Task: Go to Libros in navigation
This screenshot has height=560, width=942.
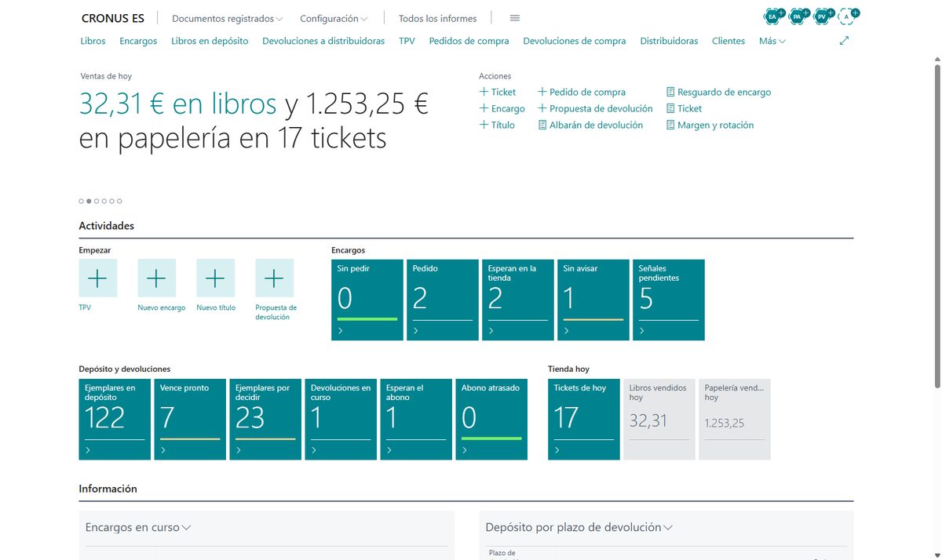Action: coord(93,41)
